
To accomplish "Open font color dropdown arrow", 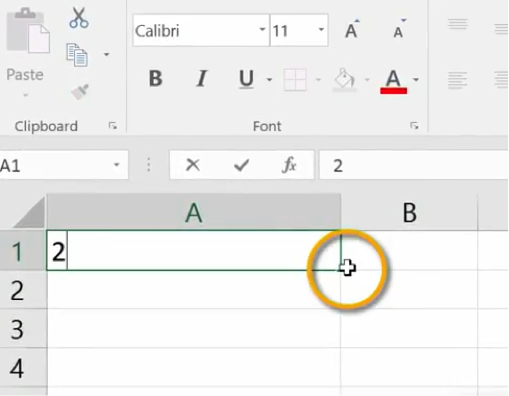I will 416,80.
